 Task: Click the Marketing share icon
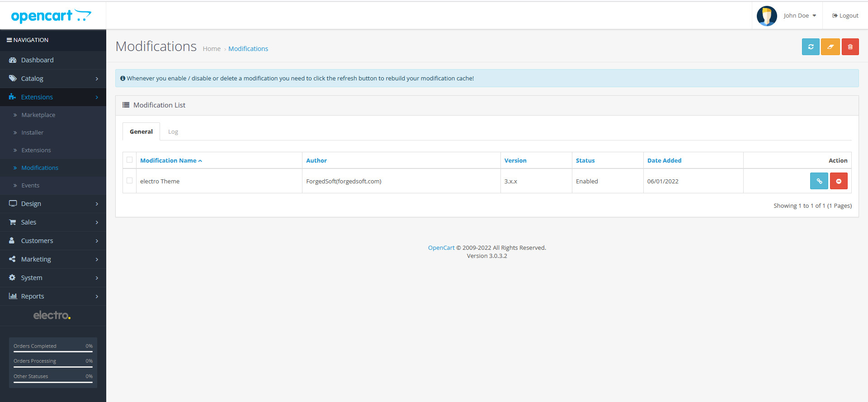coord(12,259)
